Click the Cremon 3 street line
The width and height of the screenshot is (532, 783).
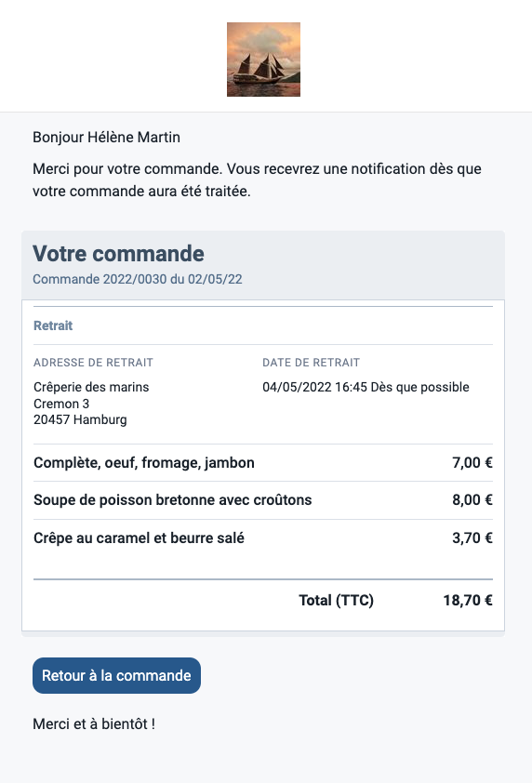(61, 404)
